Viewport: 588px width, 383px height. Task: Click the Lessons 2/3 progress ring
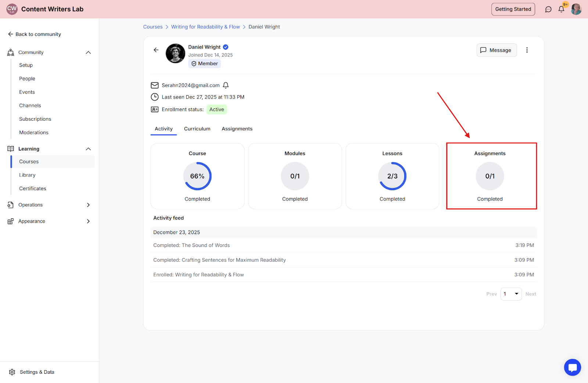(392, 176)
